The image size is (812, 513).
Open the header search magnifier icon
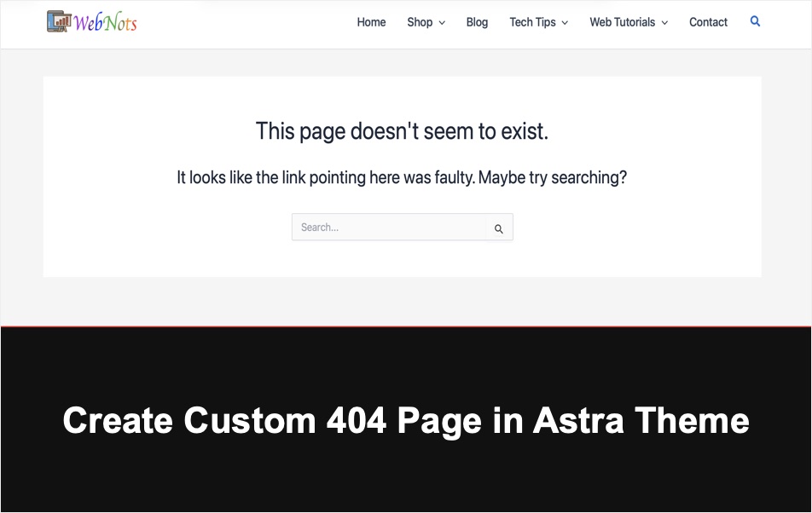[755, 21]
